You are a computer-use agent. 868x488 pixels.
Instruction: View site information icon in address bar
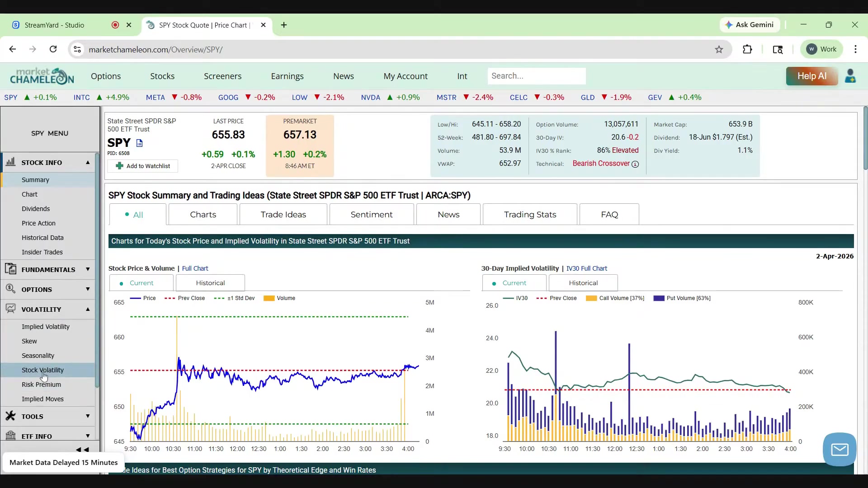coord(77,49)
